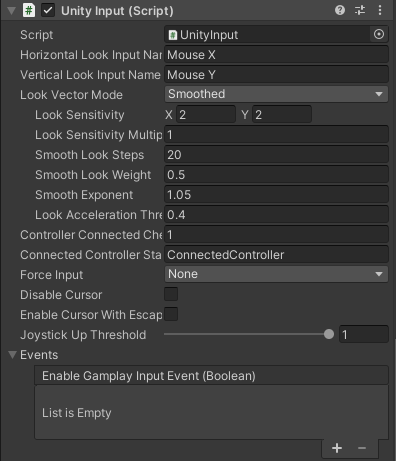The image size is (396, 461).
Task: Enable the Disable Cursor checkbox
Action: (x=171, y=294)
